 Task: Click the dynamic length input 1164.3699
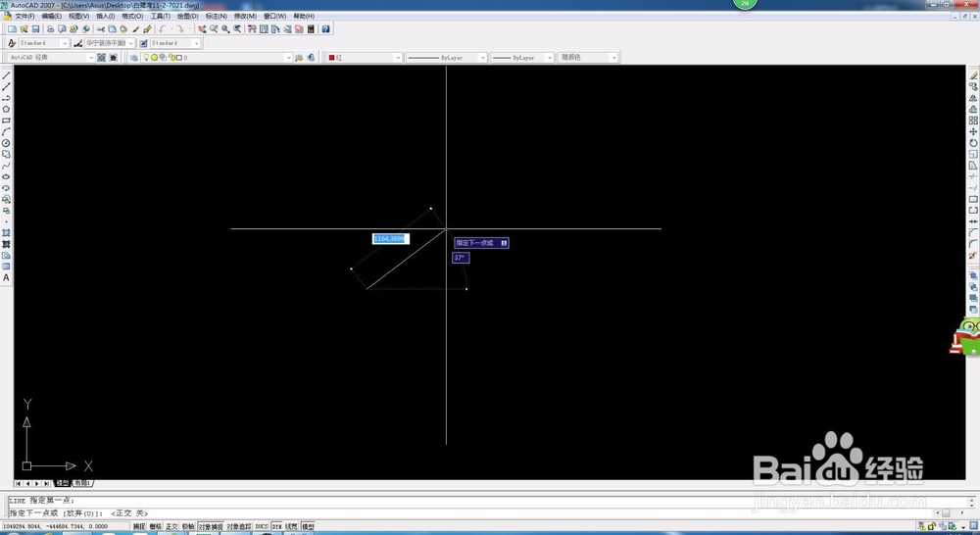pyautogui.click(x=391, y=239)
